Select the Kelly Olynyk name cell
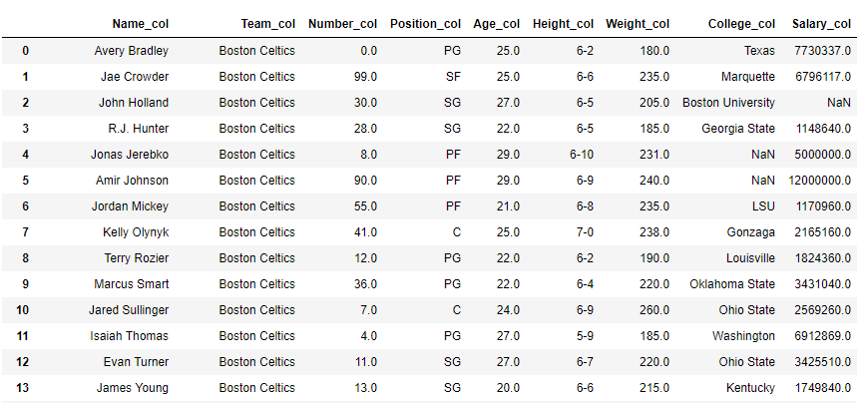Screen dimensions: 868x403 (136, 232)
